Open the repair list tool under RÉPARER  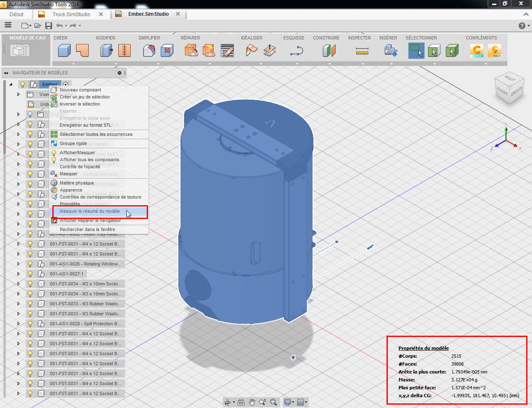[x=227, y=51]
